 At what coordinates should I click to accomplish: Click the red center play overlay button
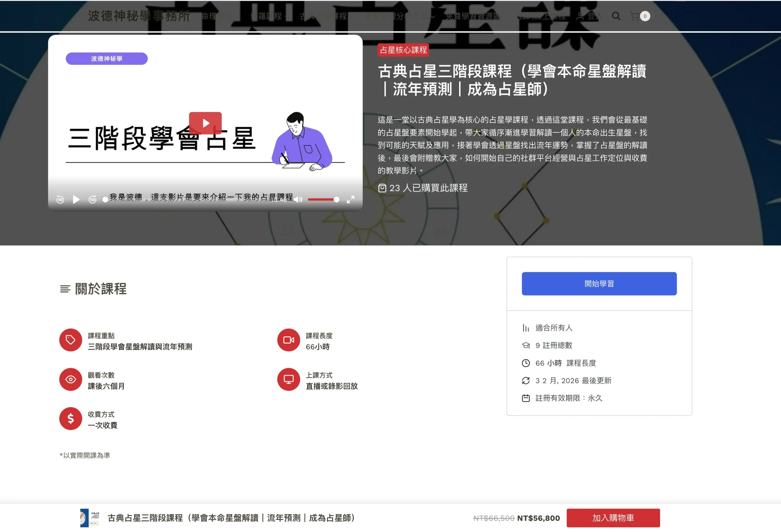[x=205, y=123]
